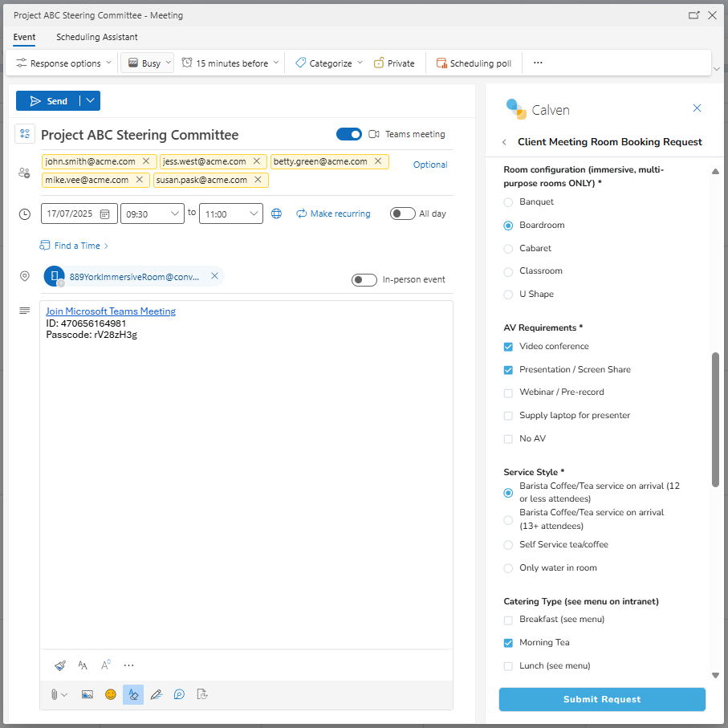Uncheck Morning Tea catering
Screen dimensions: 728x728
(x=508, y=643)
